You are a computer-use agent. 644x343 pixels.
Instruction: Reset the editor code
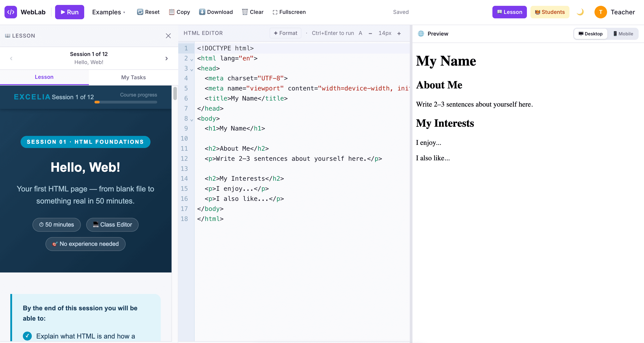coord(148,12)
